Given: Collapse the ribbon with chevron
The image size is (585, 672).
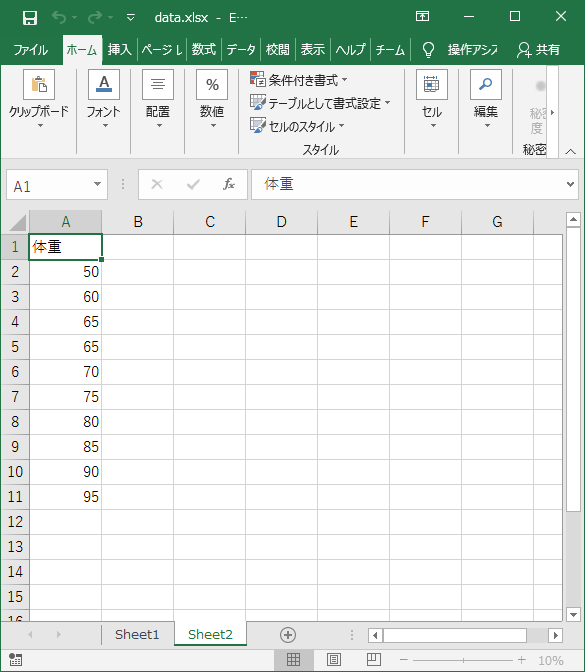Looking at the screenshot, I should [x=570, y=151].
